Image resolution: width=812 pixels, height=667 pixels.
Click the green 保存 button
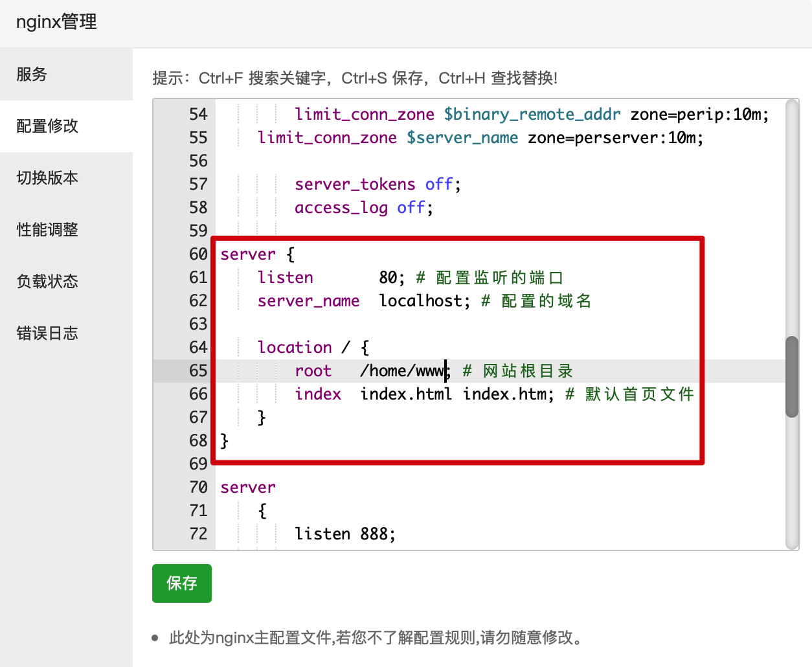click(x=181, y=583)
